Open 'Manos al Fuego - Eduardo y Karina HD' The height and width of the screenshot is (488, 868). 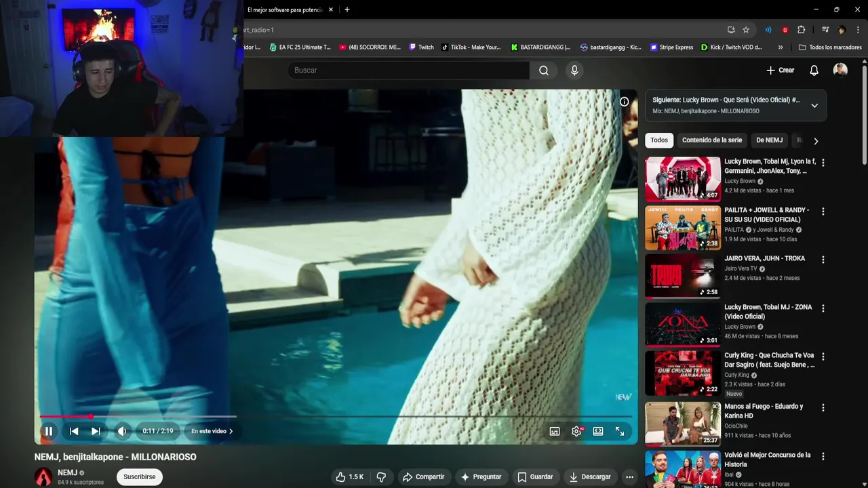(x=764, y=411)
